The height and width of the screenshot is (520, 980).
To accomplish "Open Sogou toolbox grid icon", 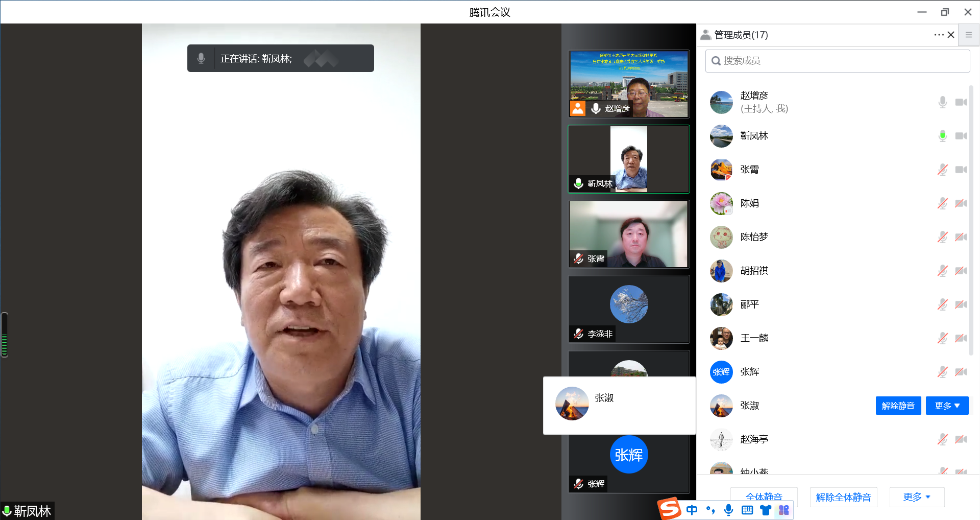I will (784, 510).
